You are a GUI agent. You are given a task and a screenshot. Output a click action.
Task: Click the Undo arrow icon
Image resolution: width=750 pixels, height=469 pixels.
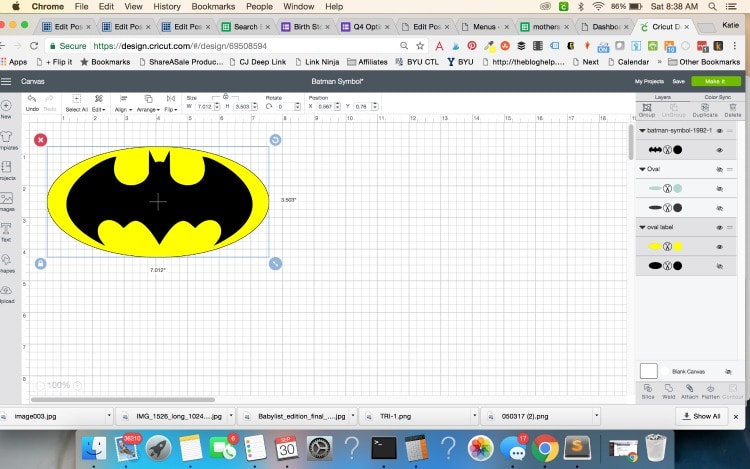pyautogui.click(x=32, y=99)
